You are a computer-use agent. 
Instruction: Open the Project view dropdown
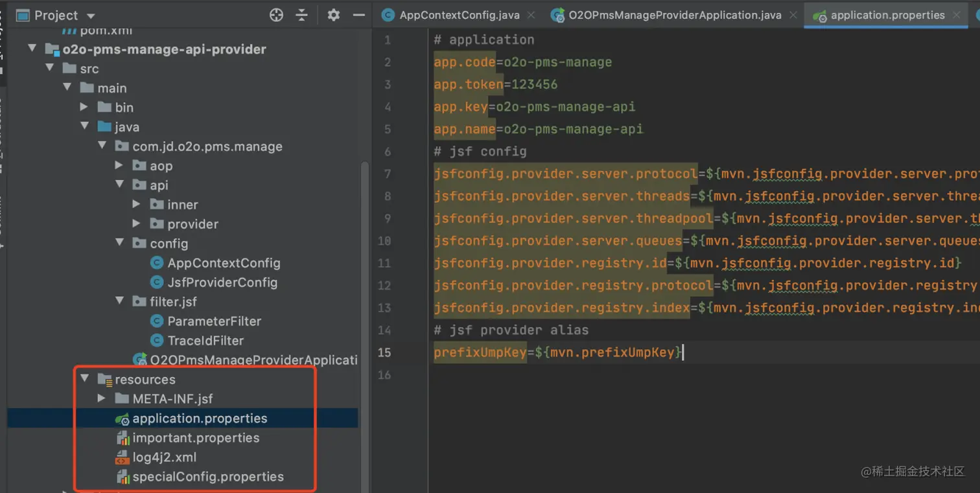click(91, 16)
